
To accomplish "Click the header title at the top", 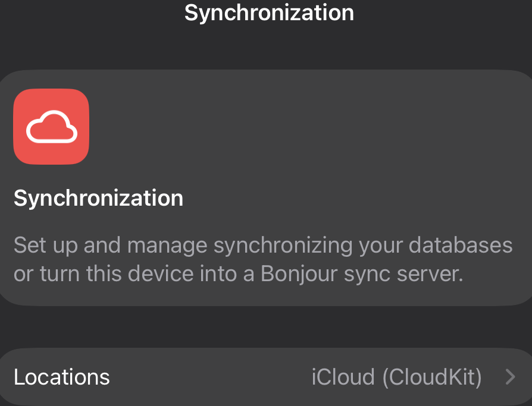I will point(269,12).
